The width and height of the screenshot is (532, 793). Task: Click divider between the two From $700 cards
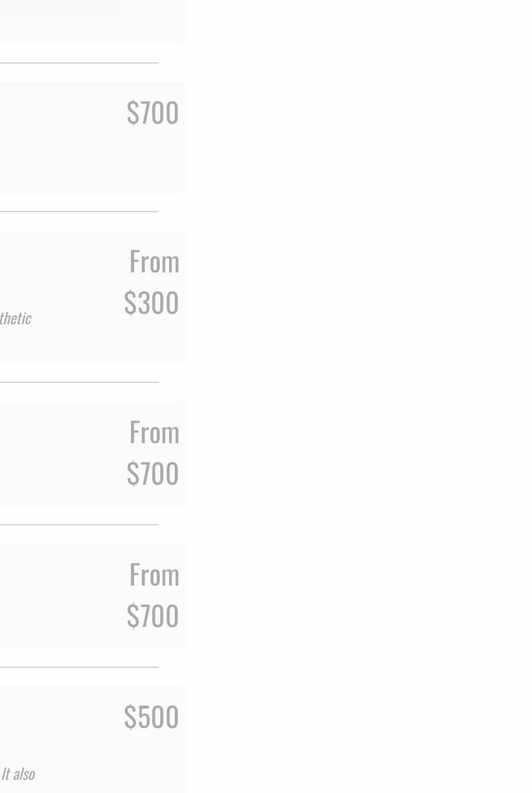pyautogui.click(x=79, y=525)
